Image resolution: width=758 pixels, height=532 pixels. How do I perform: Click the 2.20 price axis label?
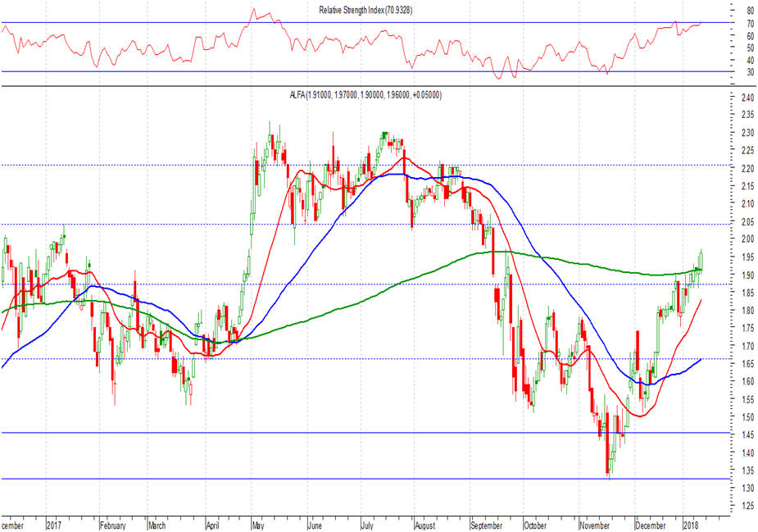(x=748, y=169)
